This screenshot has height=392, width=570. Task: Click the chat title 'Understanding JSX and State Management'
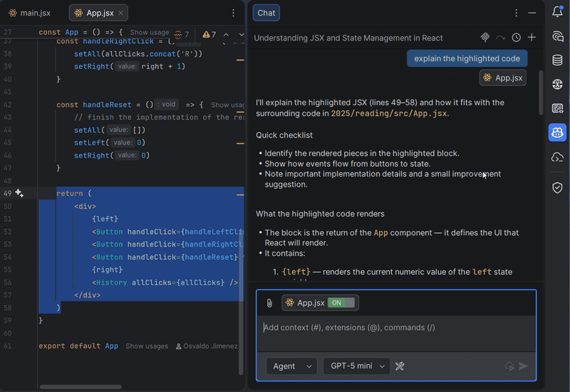click(x=348, y=38)
